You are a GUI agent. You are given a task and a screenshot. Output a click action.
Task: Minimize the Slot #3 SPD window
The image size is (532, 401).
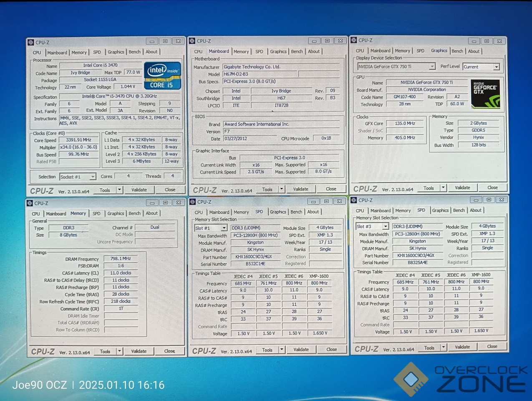click(x=476, y=200)
